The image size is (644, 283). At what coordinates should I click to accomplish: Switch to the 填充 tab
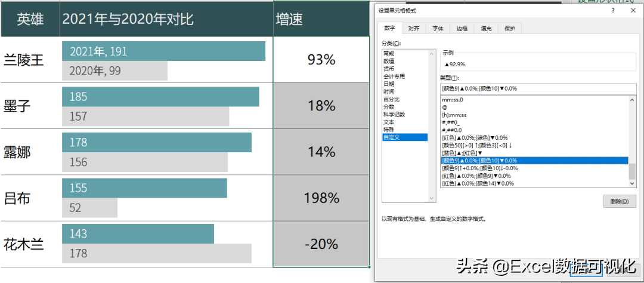[x=486, y=29]
